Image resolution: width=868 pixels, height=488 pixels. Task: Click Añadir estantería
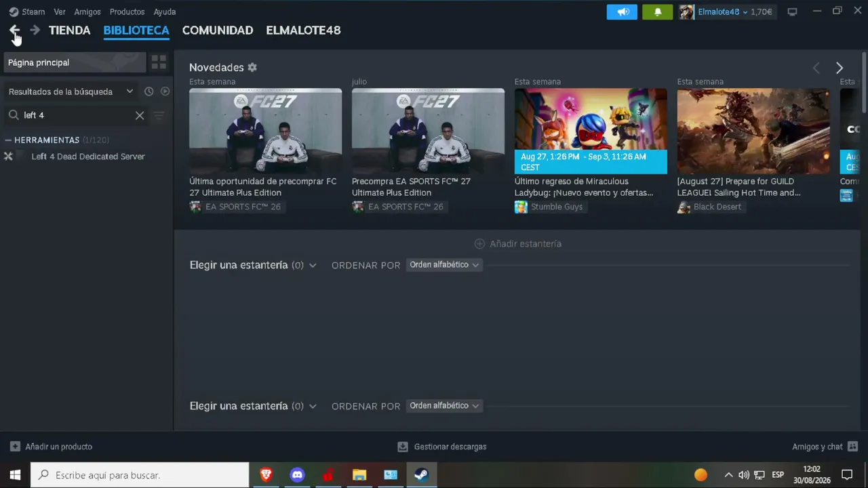point(518,243)
